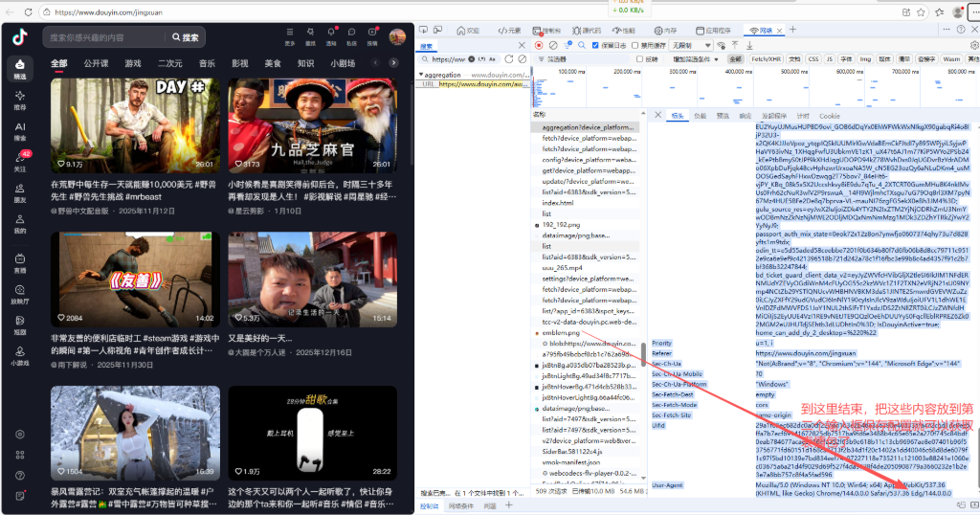
Task: Open 短剧 (short drama) in sidebar
Action: pos(20,325)
